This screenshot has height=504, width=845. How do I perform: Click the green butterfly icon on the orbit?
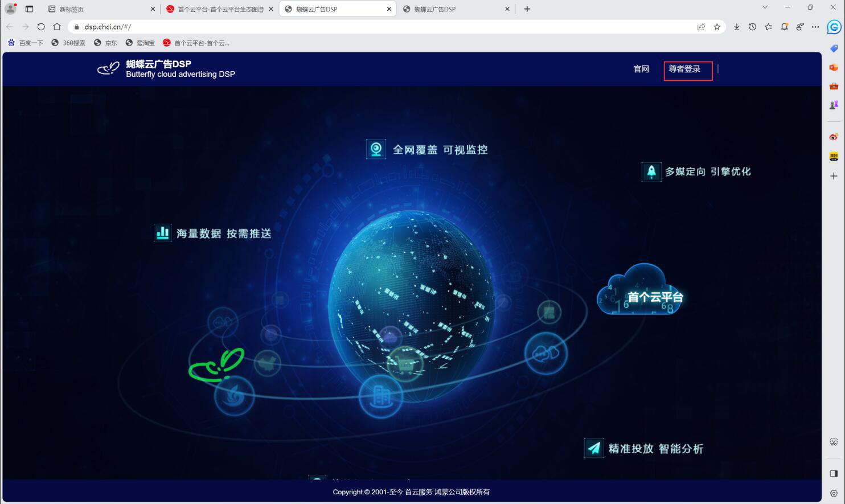[x=216, y=365]
